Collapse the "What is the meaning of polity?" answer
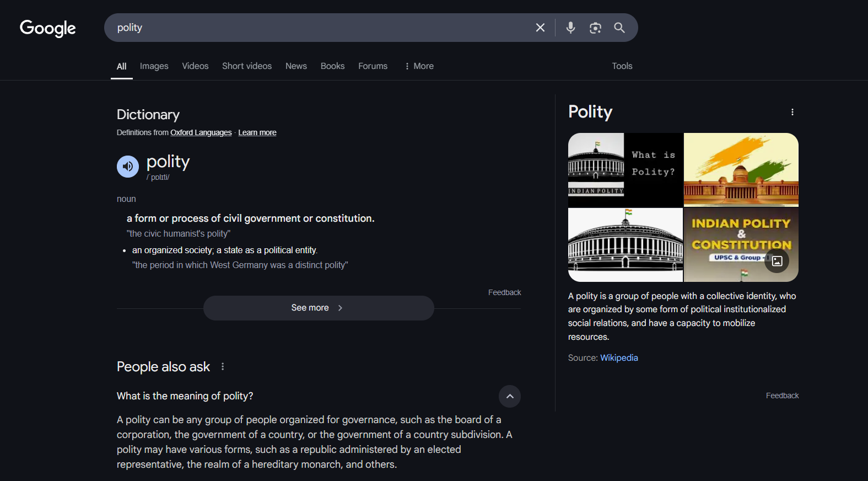 (510, 396)
